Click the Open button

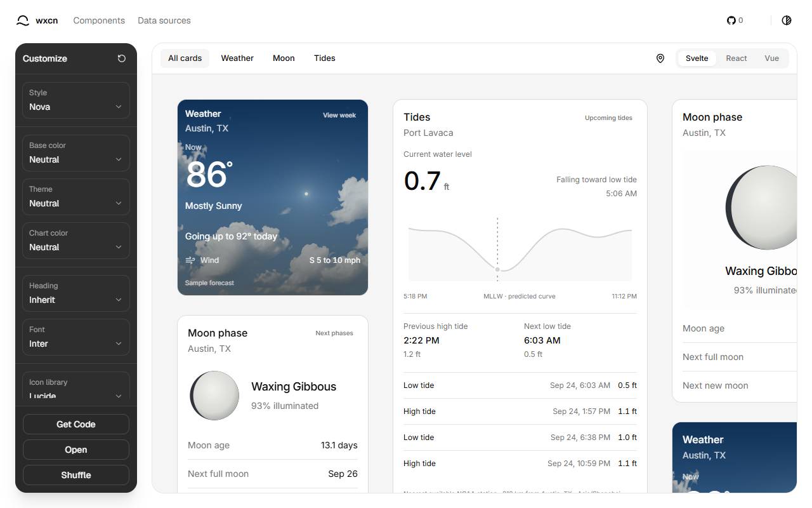click(76, 450)
